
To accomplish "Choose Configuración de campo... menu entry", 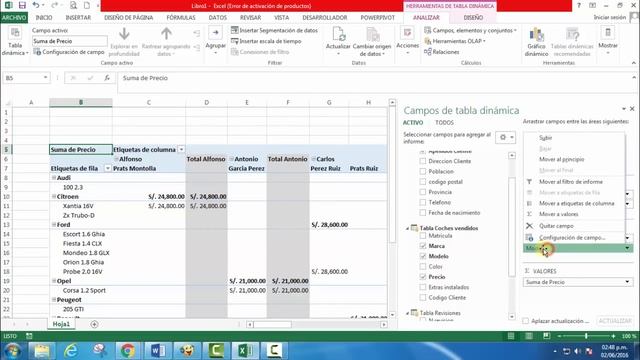I will [572, 238].
